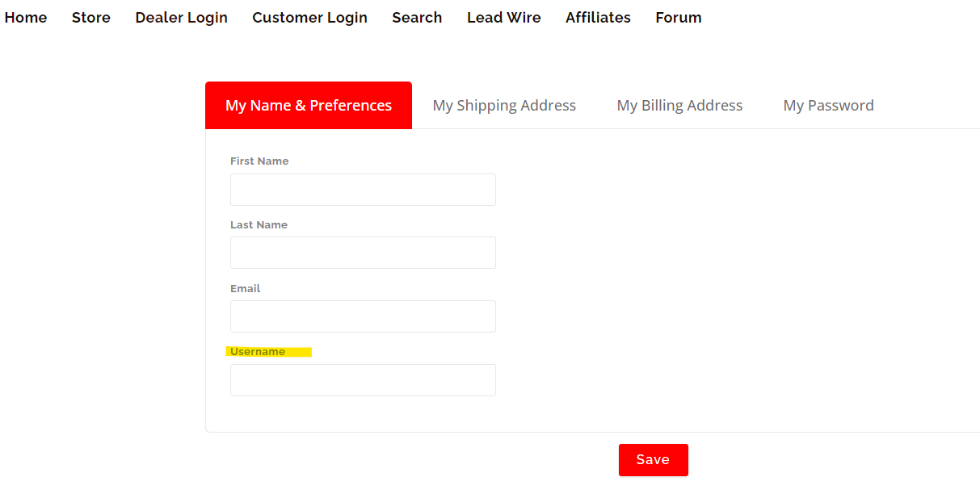Go to the Store page
The width and height of the screenshot is (980, 498).
[x=91, y=18]
